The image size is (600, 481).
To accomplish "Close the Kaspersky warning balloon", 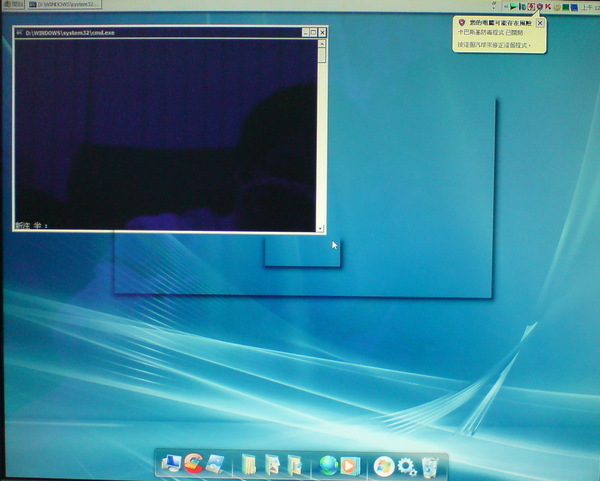I will tap(540, 23).
